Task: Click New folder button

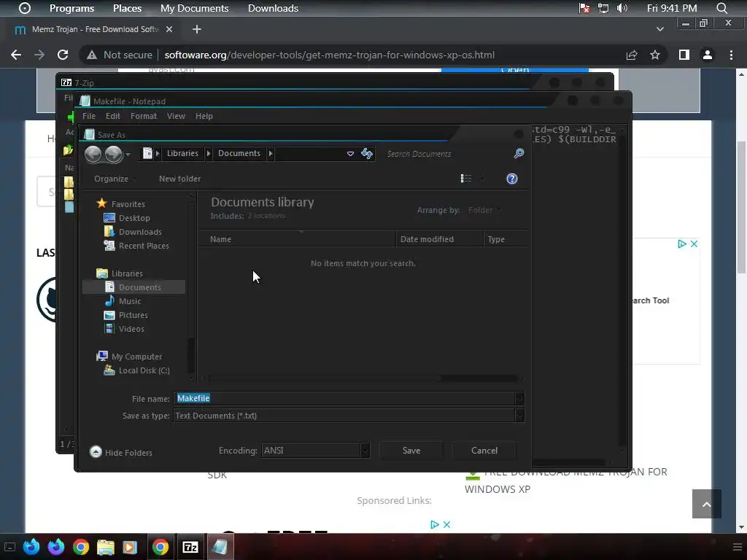Action: pyautogui.click(x=179, y=179)
